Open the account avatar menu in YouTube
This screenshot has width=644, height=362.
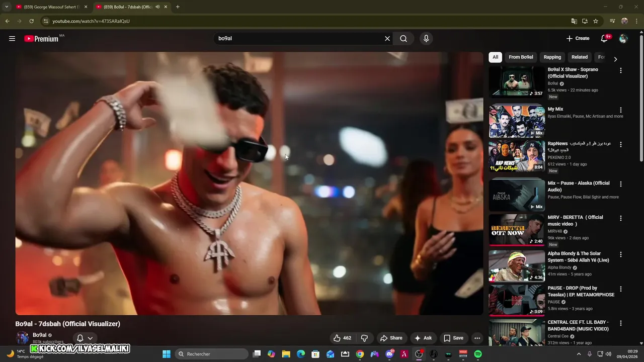pos(623,38)
